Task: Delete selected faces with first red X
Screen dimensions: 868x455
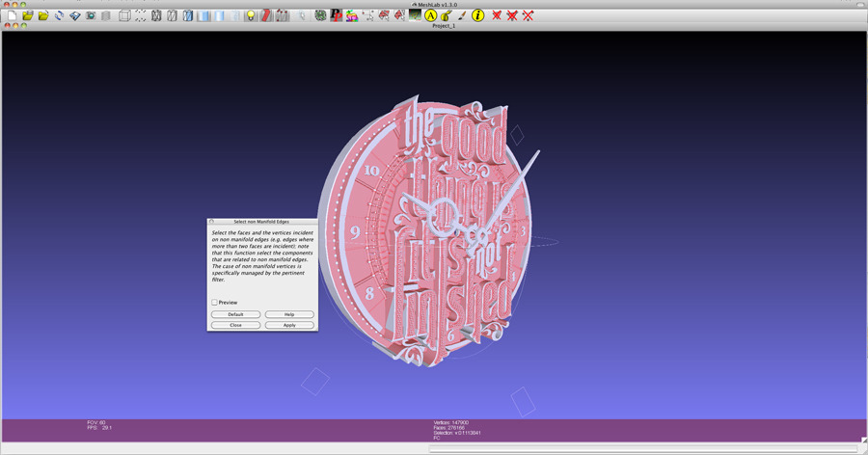Action: pos(496,15)
